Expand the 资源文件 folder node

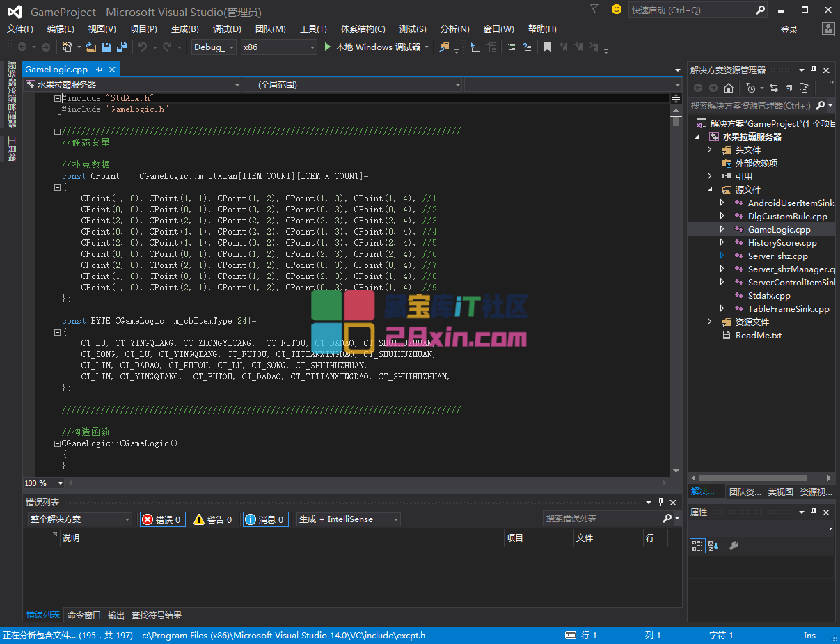(709, 322)
